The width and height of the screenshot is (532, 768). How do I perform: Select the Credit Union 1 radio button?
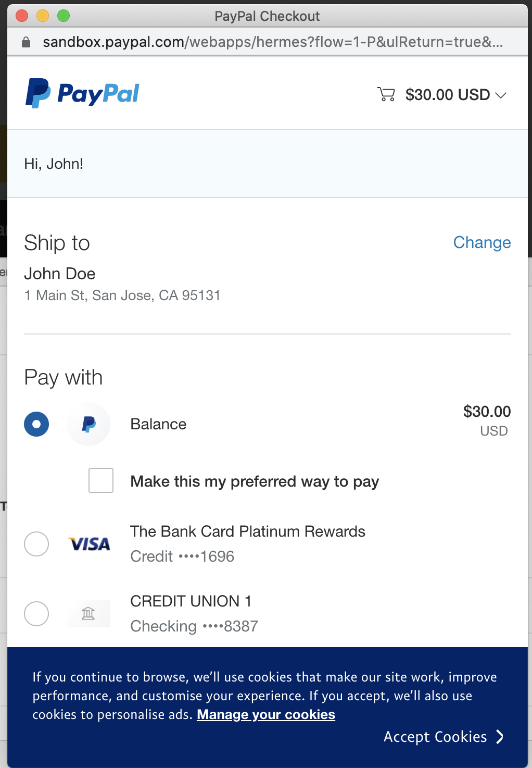click(36, 614)
